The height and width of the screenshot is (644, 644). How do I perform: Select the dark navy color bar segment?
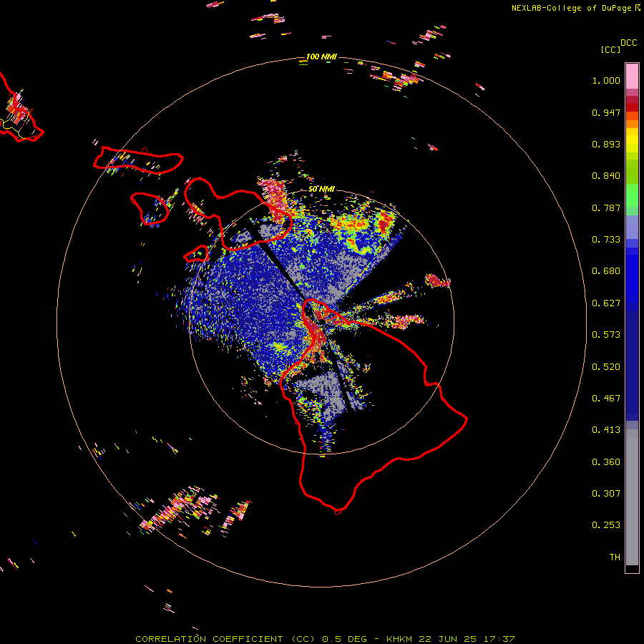pos(632,366)
